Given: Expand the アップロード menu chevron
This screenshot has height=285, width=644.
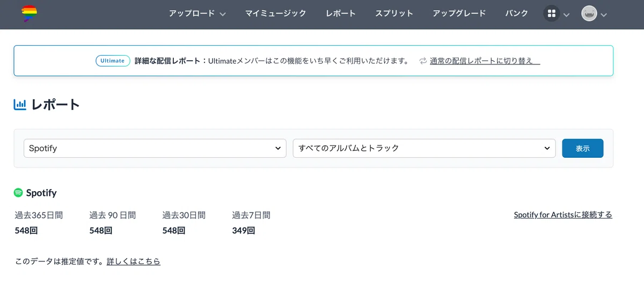Looking at the screenshot, I should pos(223,14).
